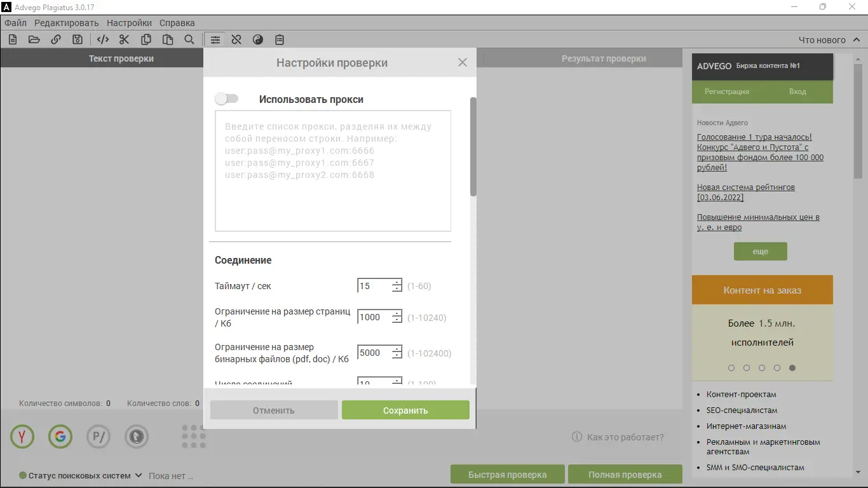Select the last carousel dot indicator
The height and width of the screenshot is (488, 868).
coord(792,368)
